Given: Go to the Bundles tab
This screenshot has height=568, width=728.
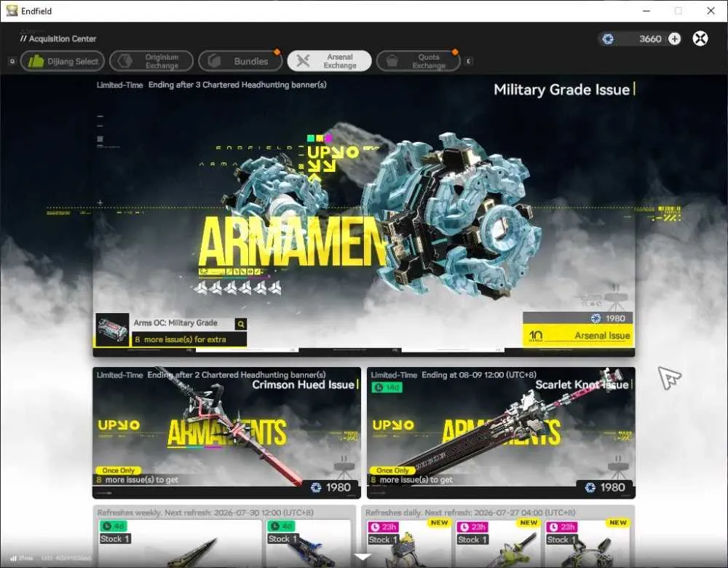Looking at the screenshot, I should pyautogui.click(x=240, y=61).
